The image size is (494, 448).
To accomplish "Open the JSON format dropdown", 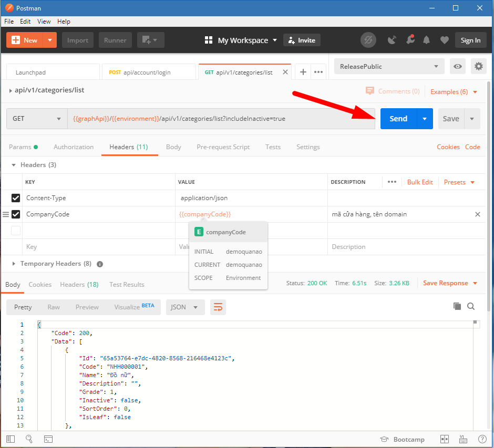I will tap(185, 307).
